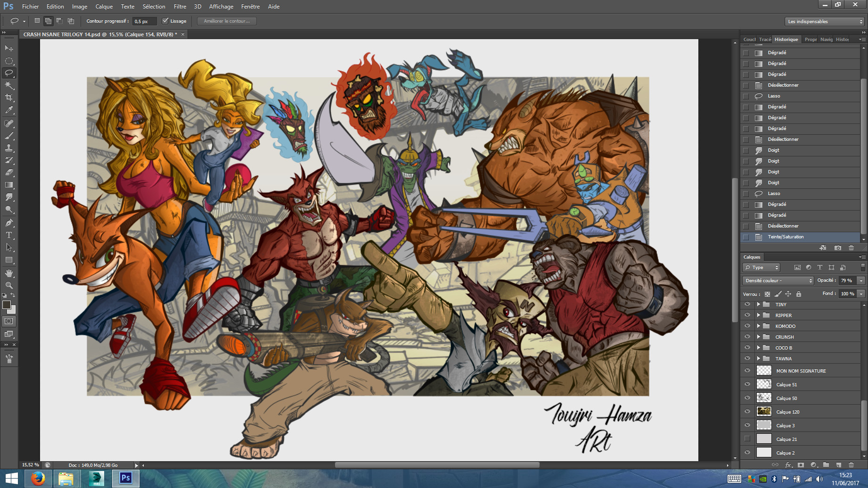The width and height of the screenshot is (868, 488).
Task: Expand the TAWNA layer group
Action: pos(758,358)
